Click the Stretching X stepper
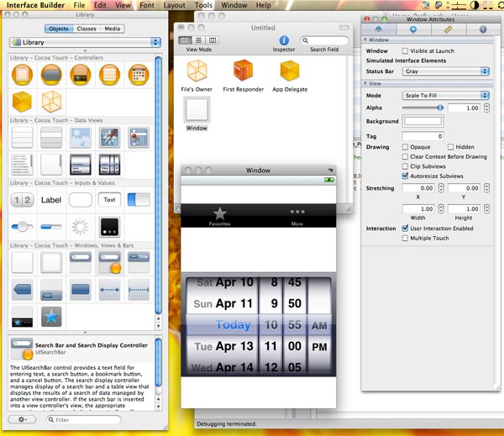 pos(441,188)
